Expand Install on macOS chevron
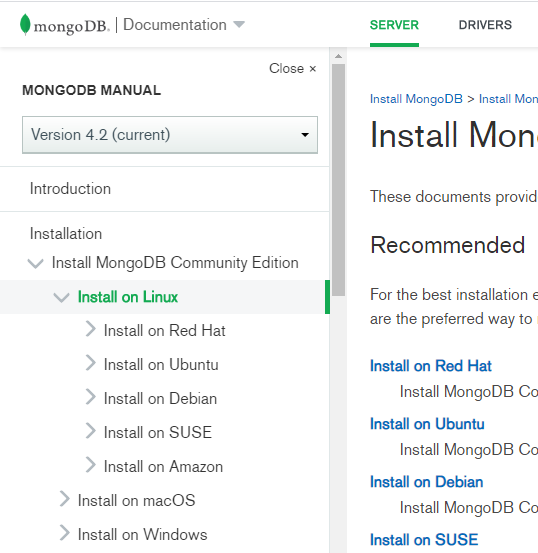Viewport: 538px width, 553px height. (65, 499)
